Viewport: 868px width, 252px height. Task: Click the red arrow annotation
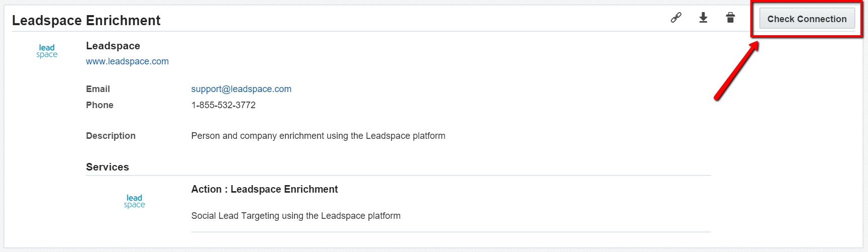736,71
